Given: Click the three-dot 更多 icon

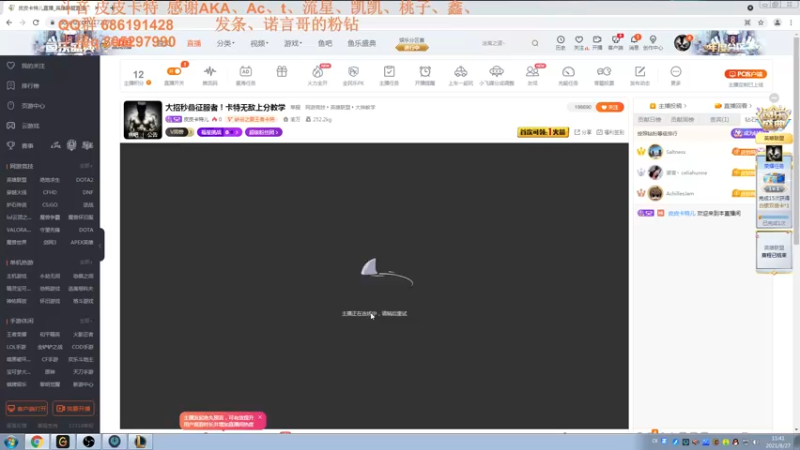Looking at the screenshot, I should coord(676,71).
